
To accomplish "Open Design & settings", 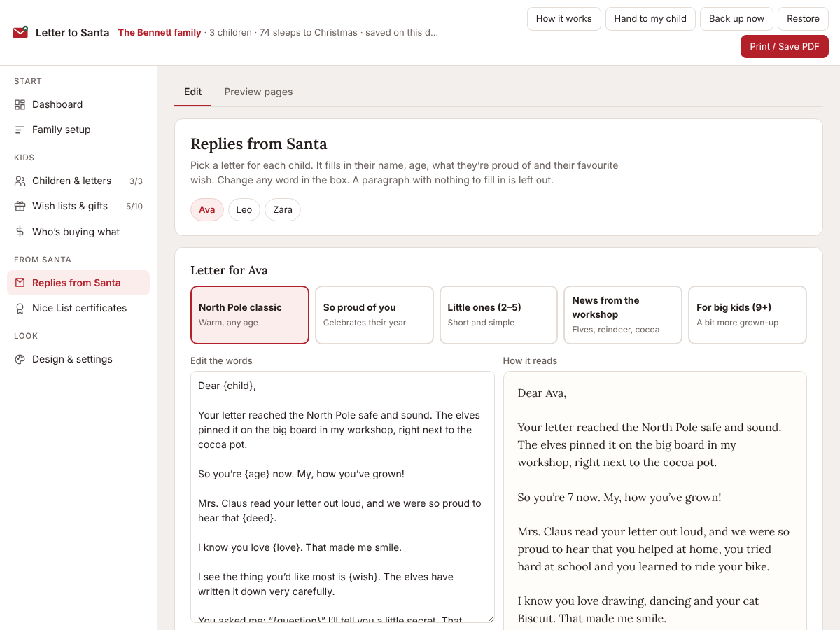I will point(78,359).
